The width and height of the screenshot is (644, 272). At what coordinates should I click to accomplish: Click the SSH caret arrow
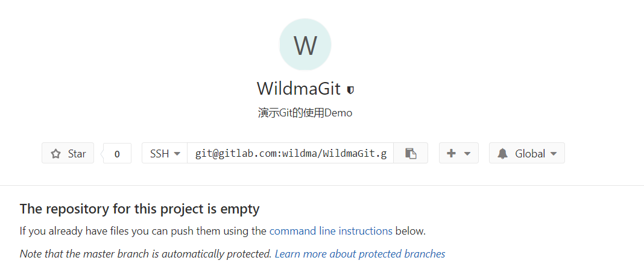point(177,154)
